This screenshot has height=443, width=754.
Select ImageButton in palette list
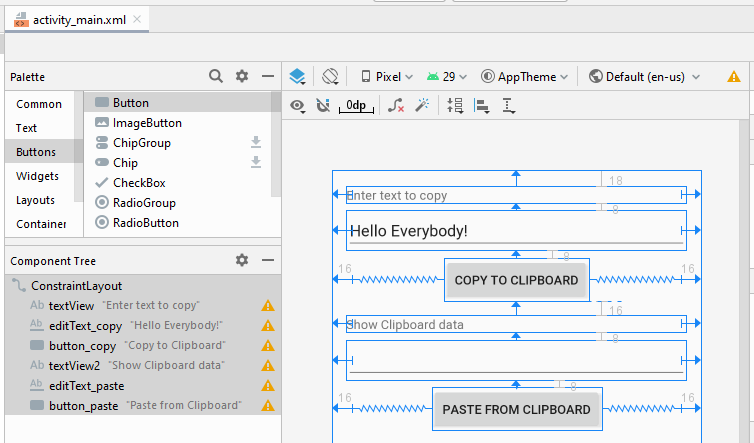(x=178, y=123)
